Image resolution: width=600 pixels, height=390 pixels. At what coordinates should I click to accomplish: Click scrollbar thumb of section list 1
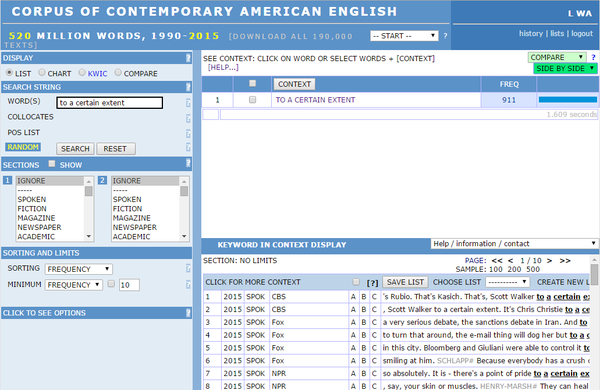89,191
